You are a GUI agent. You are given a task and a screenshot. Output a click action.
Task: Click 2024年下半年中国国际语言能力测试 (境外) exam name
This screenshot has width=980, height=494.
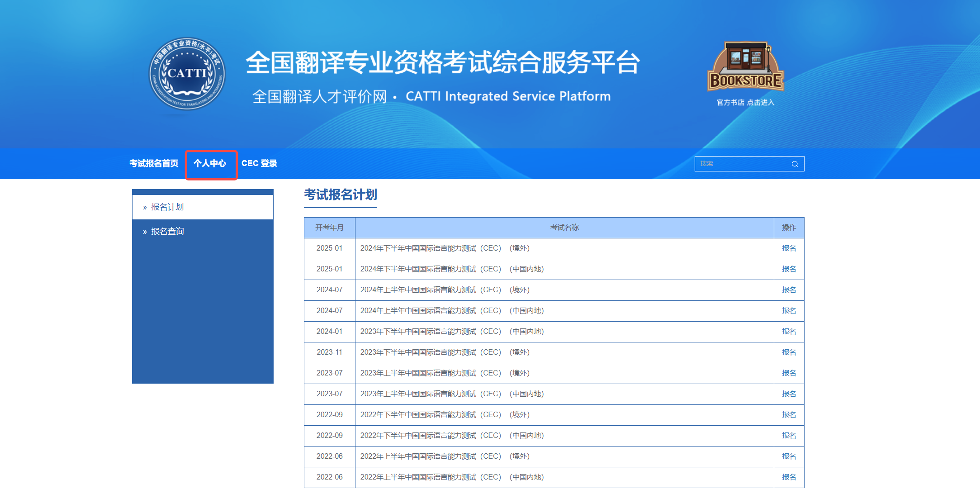[445, 248]
